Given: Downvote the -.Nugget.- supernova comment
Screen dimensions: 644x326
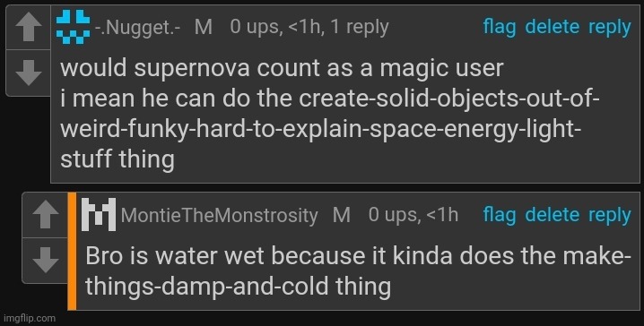Looking at the screenshot, I should click(29, 73).
